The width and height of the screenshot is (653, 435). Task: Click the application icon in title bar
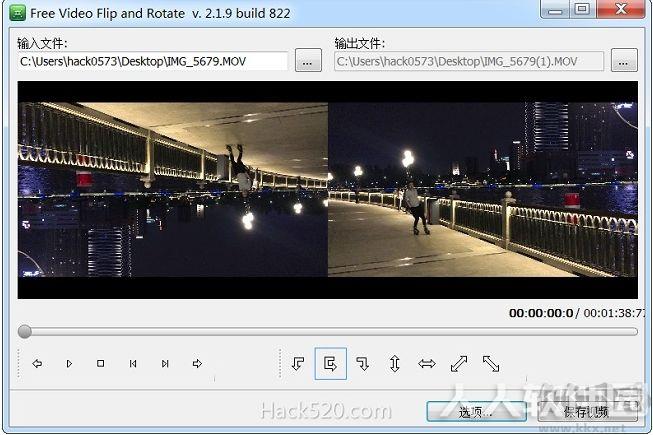pos(17,13)
